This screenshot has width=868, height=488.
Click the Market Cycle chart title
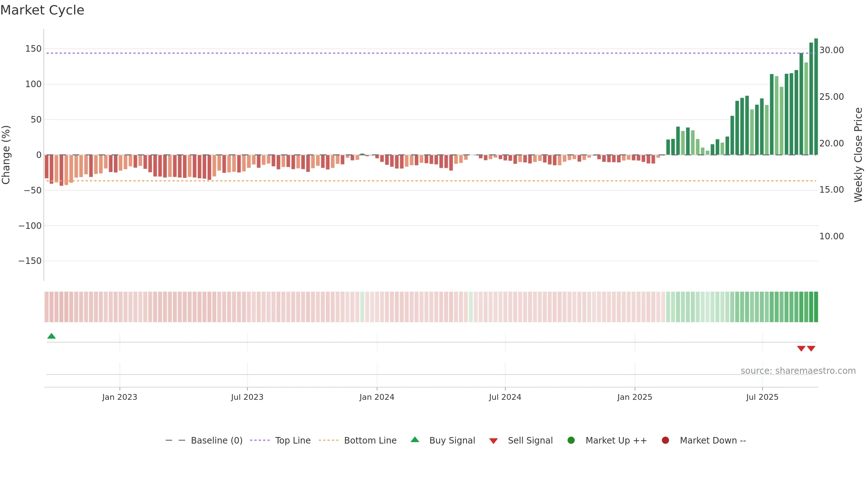pos(42,10)
